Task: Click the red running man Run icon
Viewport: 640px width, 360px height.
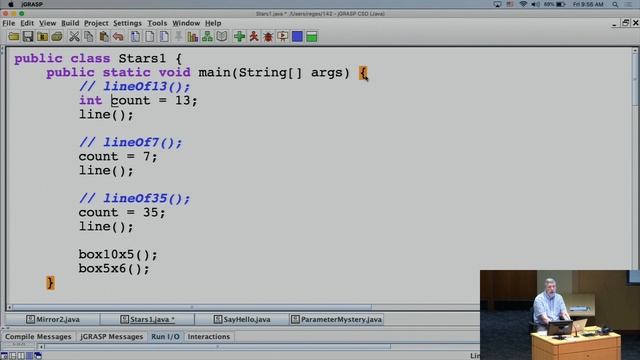Action: coord(254,37)
